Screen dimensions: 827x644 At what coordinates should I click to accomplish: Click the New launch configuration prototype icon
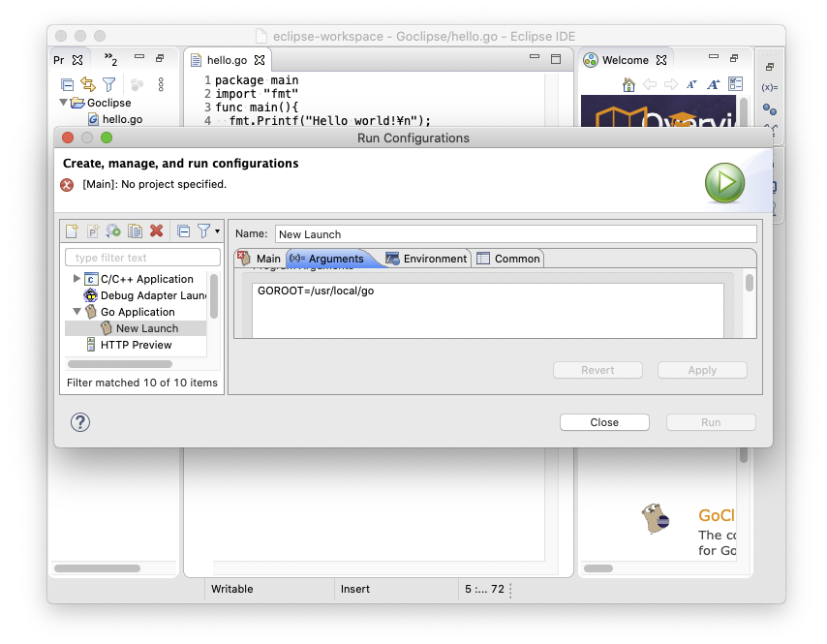click(x=93, y=231)
